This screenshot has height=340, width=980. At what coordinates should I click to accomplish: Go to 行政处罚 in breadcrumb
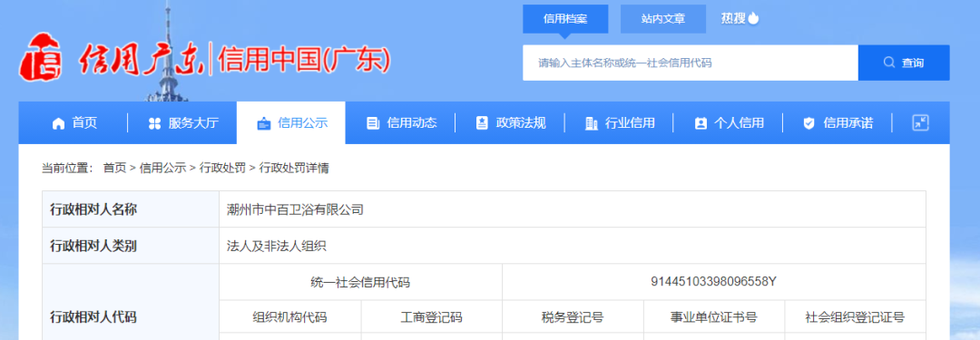tap(222, 168)
